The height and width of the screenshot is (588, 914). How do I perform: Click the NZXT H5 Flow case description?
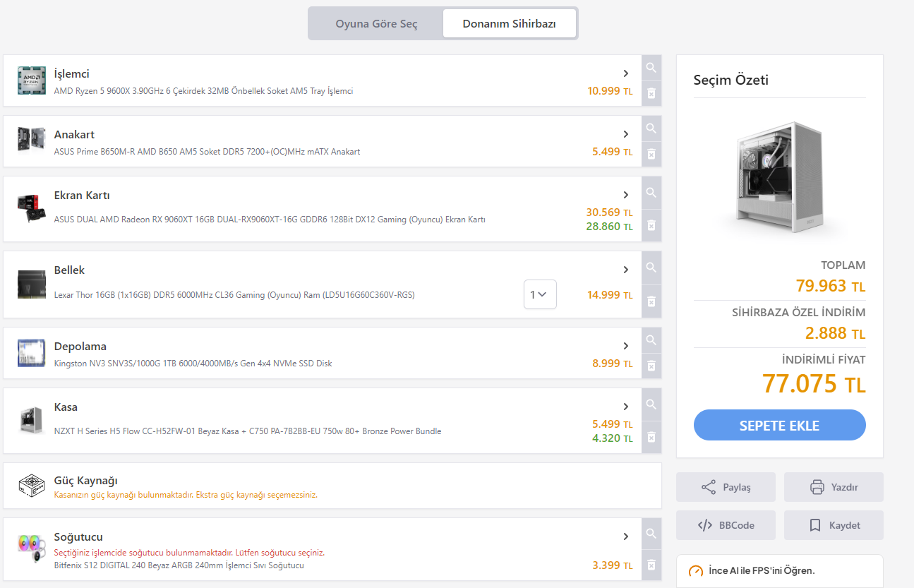point(248,431)
